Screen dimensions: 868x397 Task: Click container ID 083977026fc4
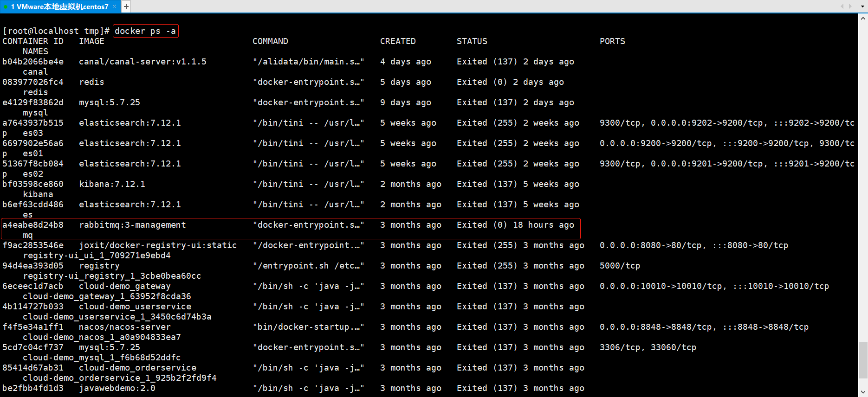(33, 82)
